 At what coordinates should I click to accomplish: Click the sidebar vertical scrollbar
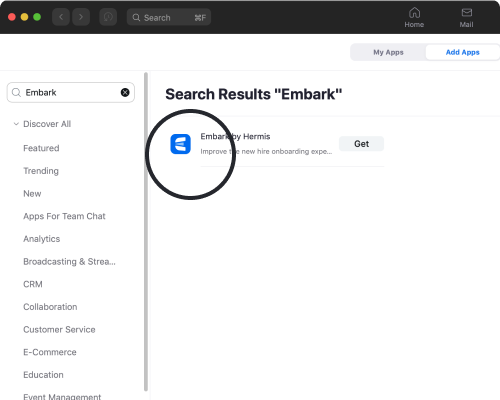(x=146, y=232)
